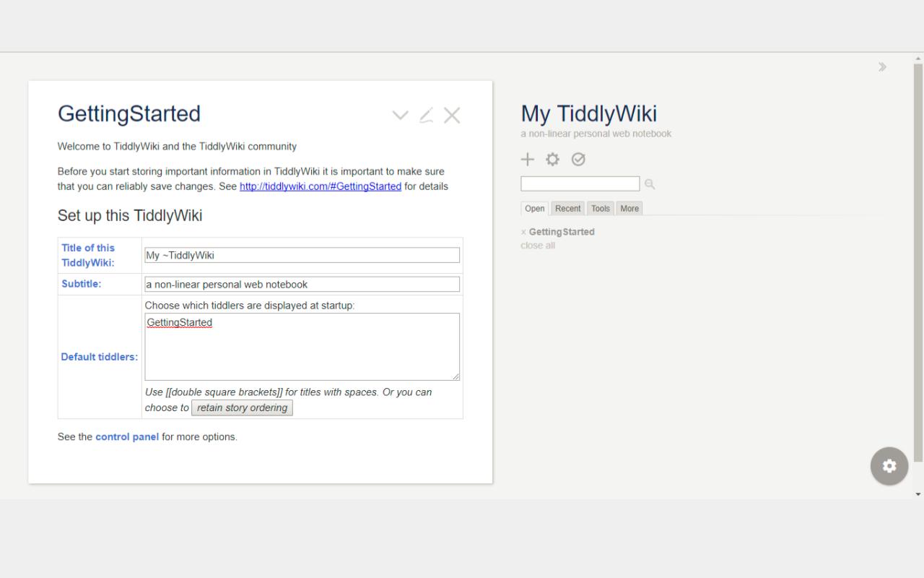This screenshot has height=578, width=924.
Task: Click the advanced search magnifier icon
Action: click(650, 184)
